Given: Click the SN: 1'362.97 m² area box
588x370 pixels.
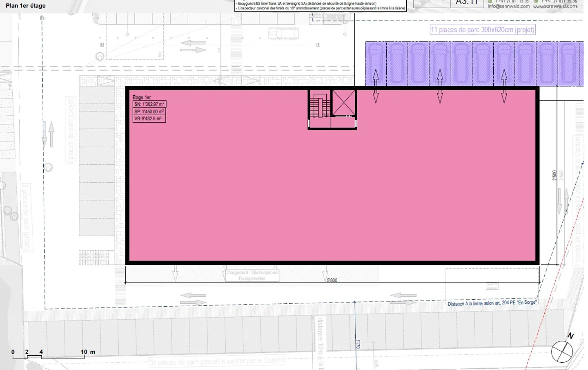Looking at the screenshot, I should tap(149, 104).
